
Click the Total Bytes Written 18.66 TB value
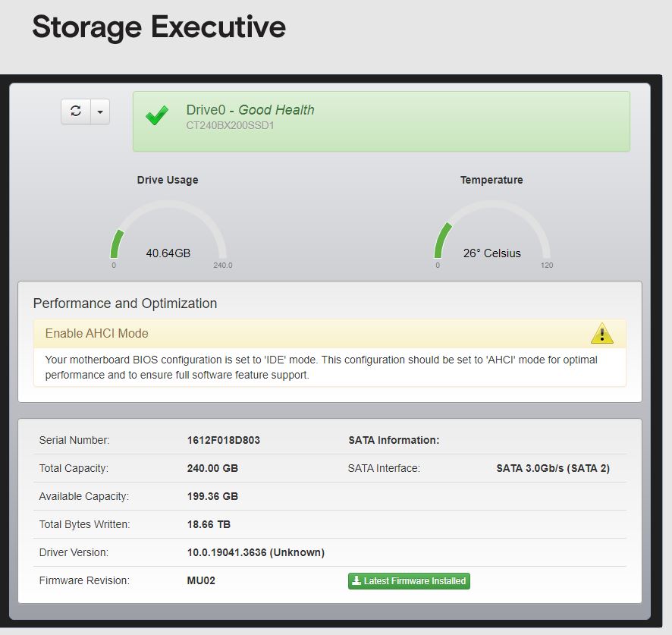(x=209, y=524)
